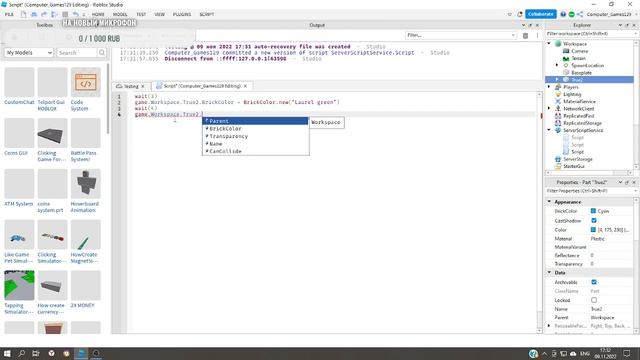
Task: Switch to the TEST ribbon tab
Action: pyautogui.click(x=141, y=14)
